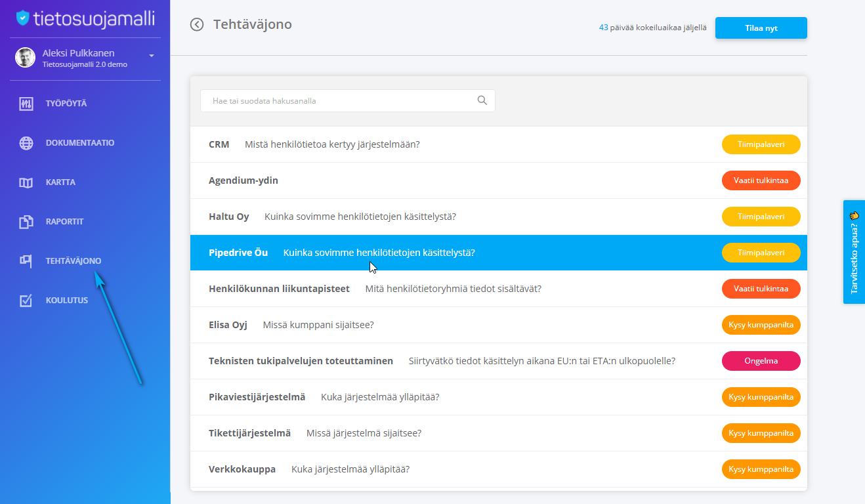Click the Ongelma tag
The image size is (865, 504).
point(761,361)
